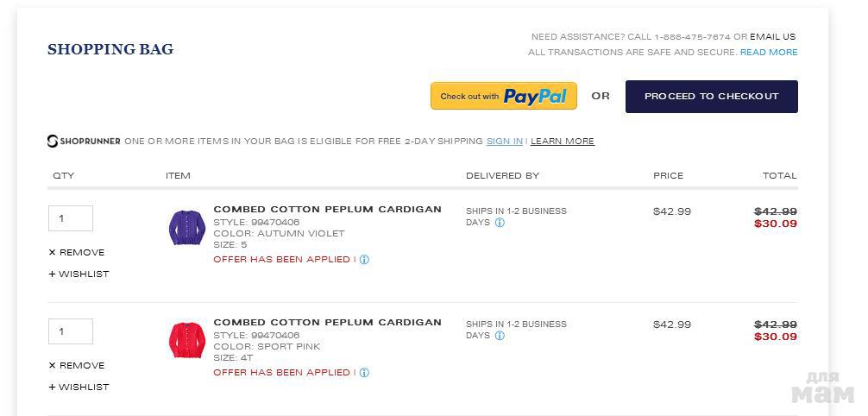
Task: Click quantity field for Autumn Violet cardigan
Action: point(71,218)
